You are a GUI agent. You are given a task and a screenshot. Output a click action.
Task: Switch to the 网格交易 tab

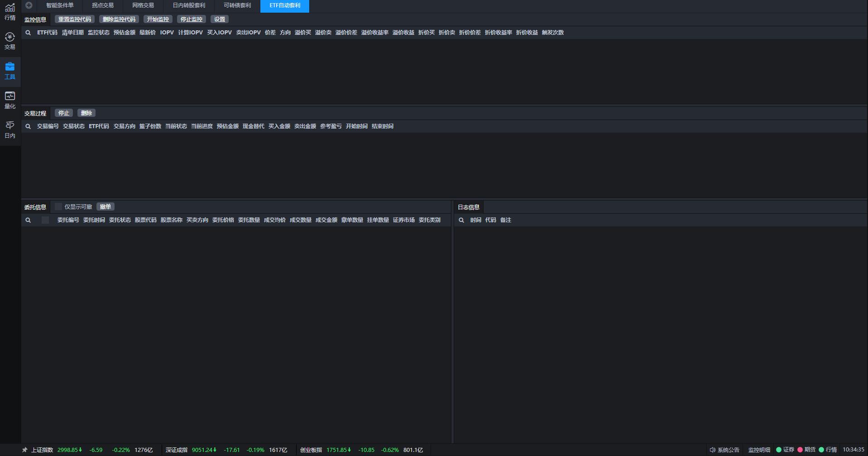point(143,5)
